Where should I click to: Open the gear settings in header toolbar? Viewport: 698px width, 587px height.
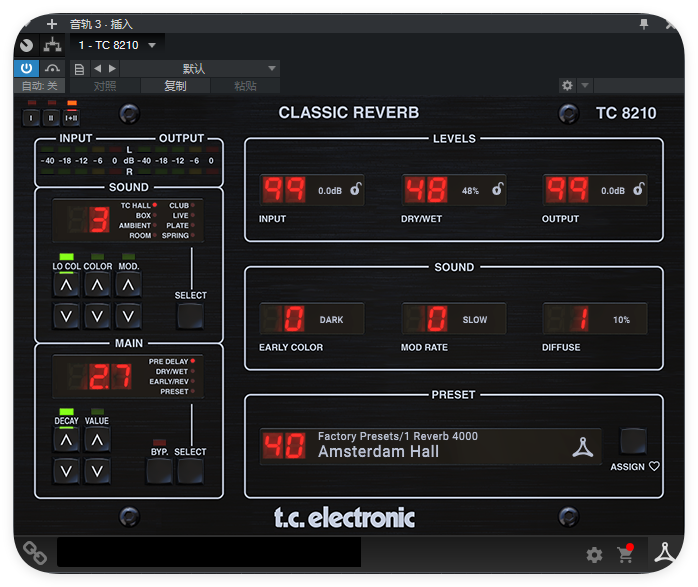567,85
